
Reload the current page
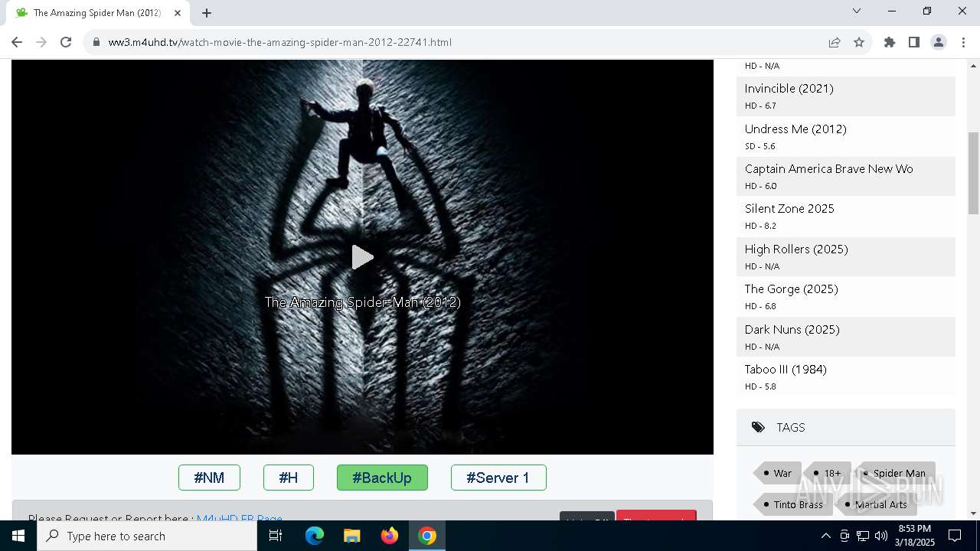66,42
